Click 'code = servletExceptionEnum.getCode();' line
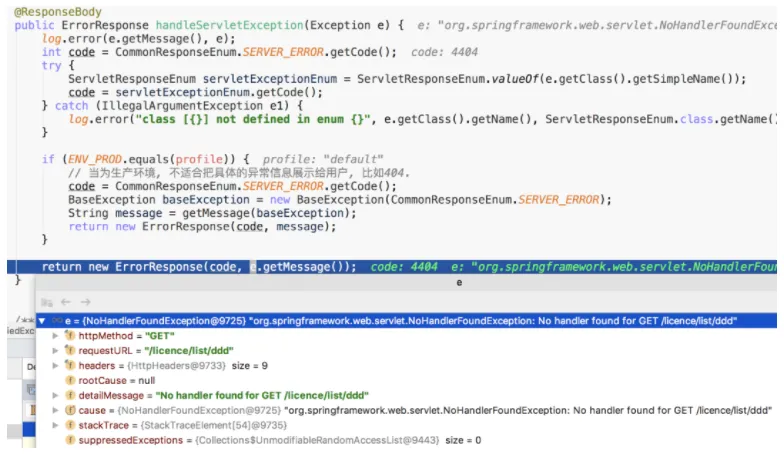 (195, 92)
